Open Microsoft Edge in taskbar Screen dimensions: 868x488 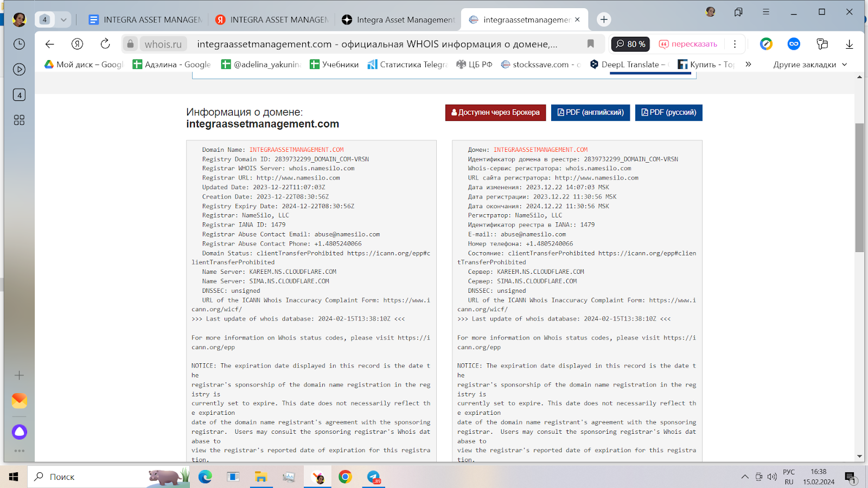[x=205, y=477]
